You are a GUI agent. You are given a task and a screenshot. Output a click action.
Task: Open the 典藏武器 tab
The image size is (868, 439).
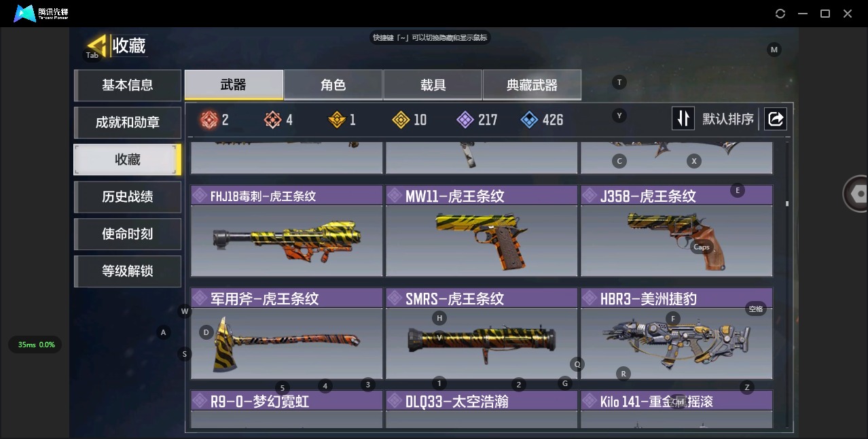coord(532,85)
